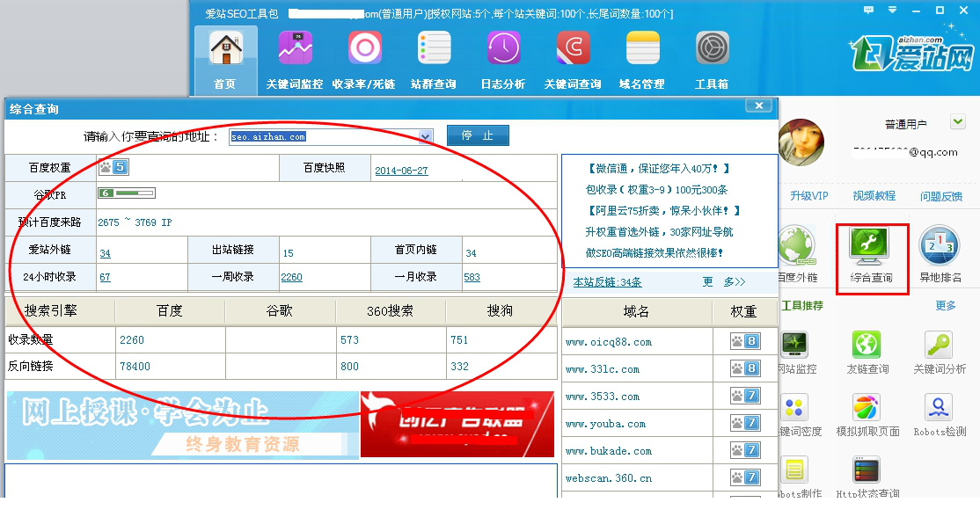980x517 pixels.
Task: Select domain row www.331c.com
Action: [x=637, y=369]
